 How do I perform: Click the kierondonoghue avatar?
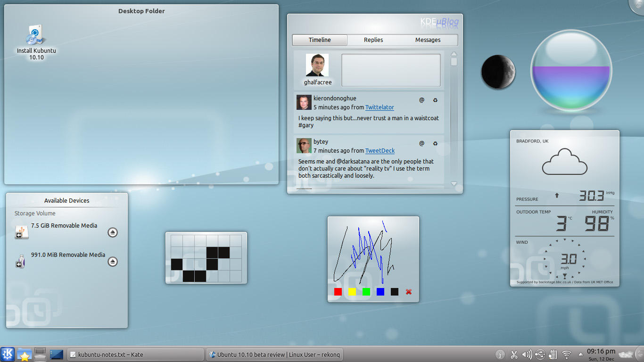304,102
